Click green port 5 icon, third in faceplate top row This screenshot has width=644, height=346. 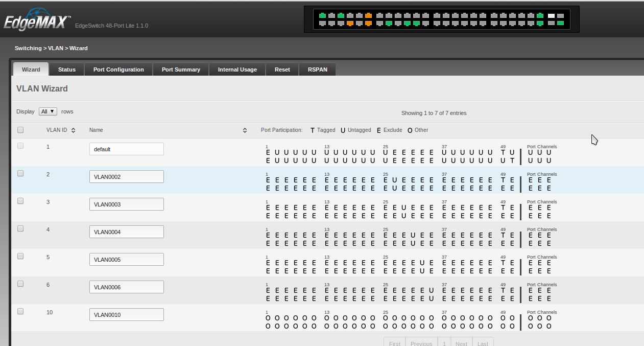341,15
